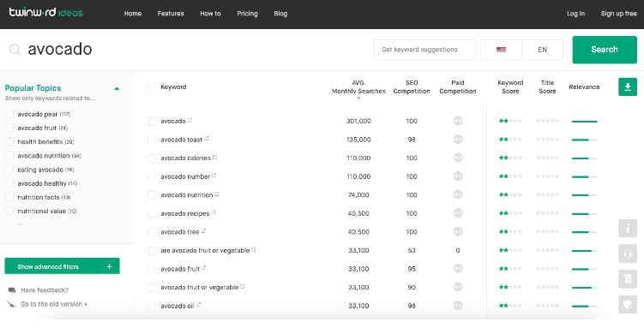Open the headset support icon
Viewport: 644px width, 328px height.
click(628, 253)
